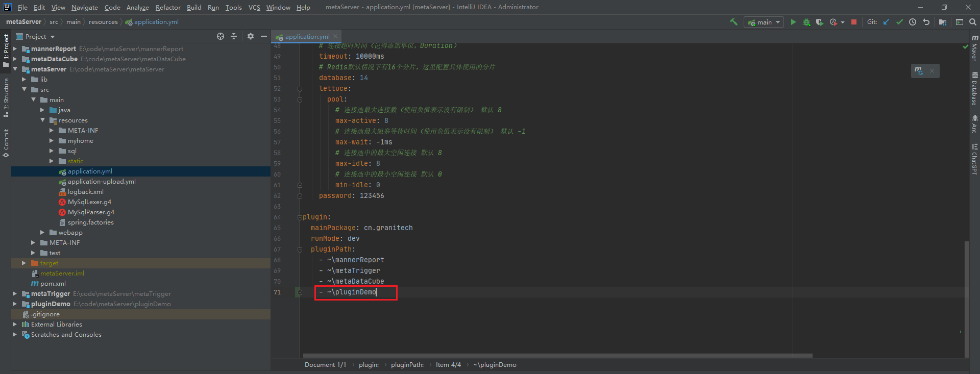Screen dimensions: 980x374
Task: Select the application.yml editor tab
Action: pyautogui.click(x=307, y=36)
